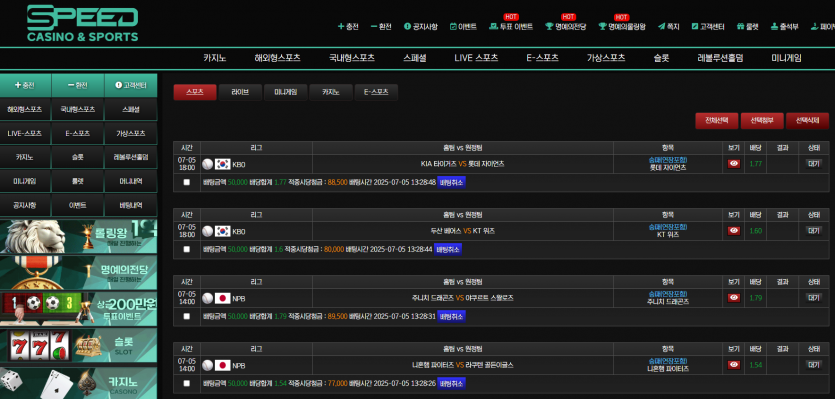Open 레볼루션홀덤 in the main navigation bar

tap(721, 59)
